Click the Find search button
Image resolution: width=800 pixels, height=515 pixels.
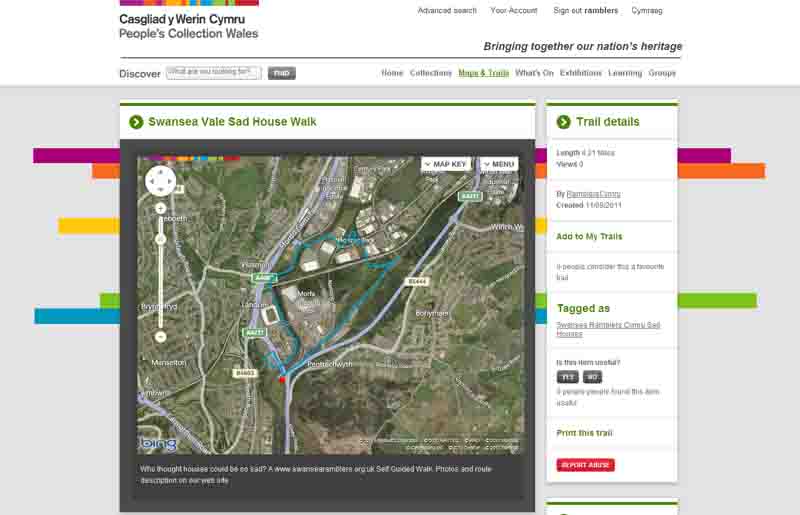click(282, 73)
